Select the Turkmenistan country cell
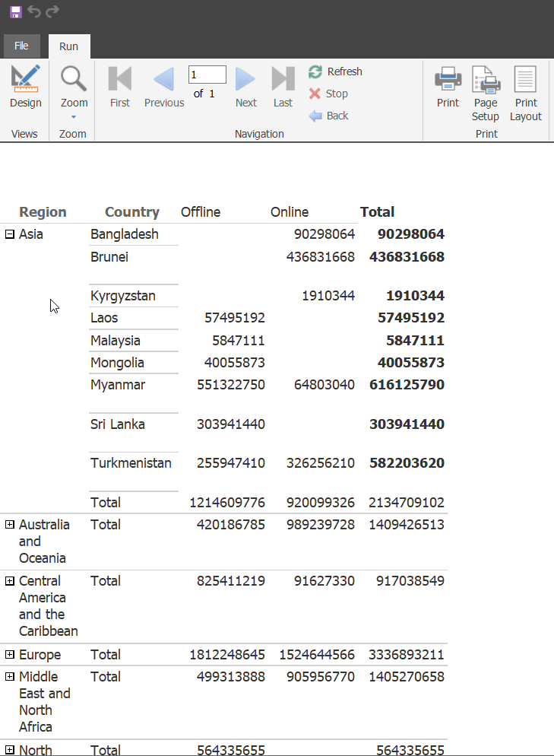 coord(131,463)
